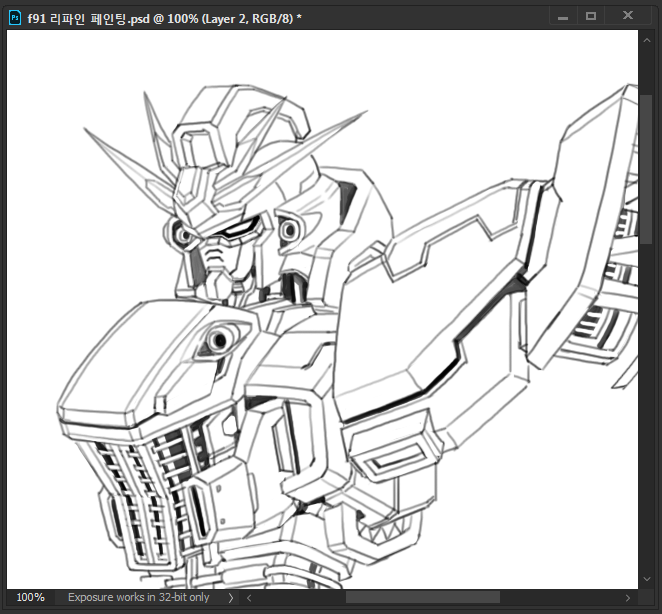Close the f91 document window
This screenshot has height=614, width=662.
[628, 16]
